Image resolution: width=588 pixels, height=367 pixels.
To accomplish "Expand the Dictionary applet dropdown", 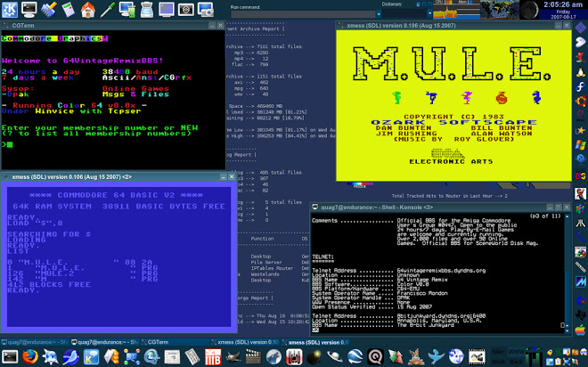I will [429, 13].
